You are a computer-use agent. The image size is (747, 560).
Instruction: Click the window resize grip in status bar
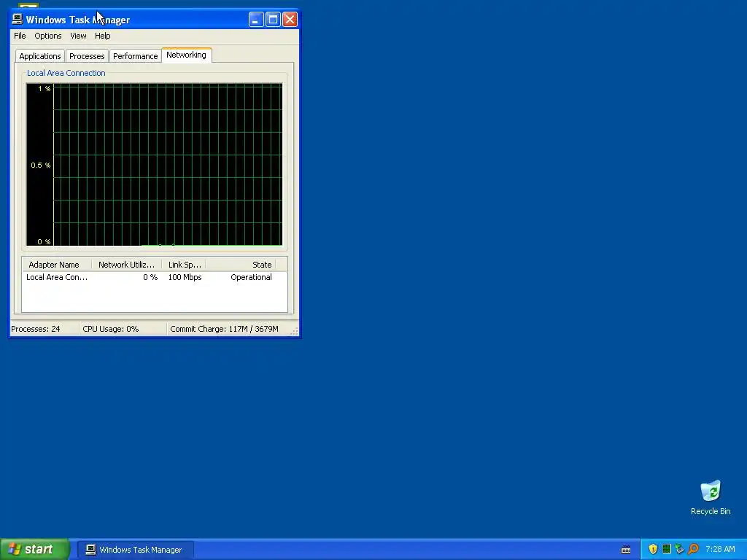pos(295,330)
